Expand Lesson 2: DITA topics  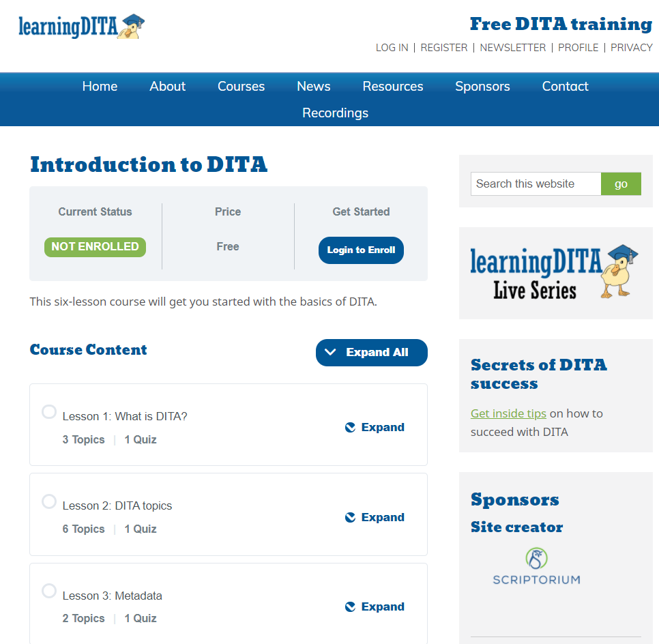tap(375, 518)
